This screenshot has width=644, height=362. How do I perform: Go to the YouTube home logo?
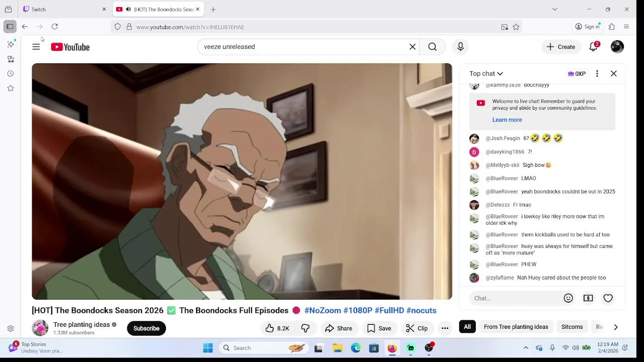point(70,47)
